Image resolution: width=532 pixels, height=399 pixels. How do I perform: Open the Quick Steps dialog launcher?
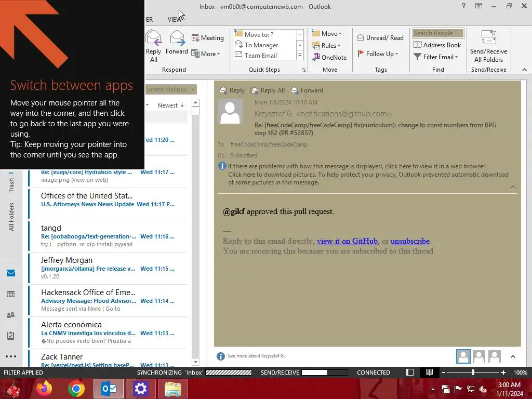point(303,70)
